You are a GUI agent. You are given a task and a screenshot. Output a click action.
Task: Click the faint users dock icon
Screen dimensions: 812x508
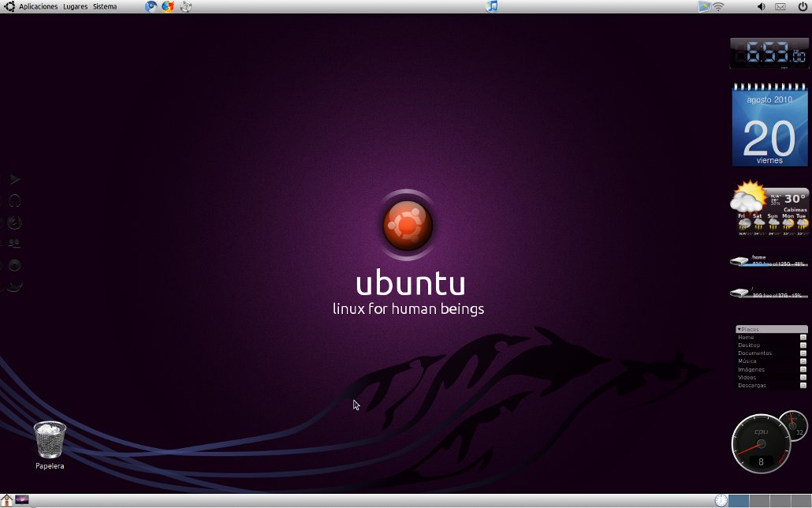pyautogui.click(x=14, y=243)
